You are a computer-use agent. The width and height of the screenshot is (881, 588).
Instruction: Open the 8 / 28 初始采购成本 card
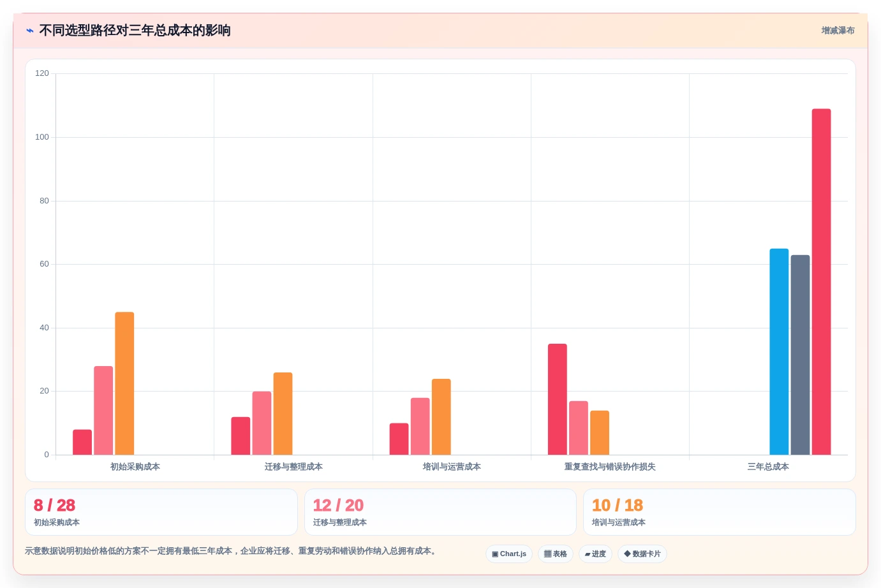click(x=161, y=512)
